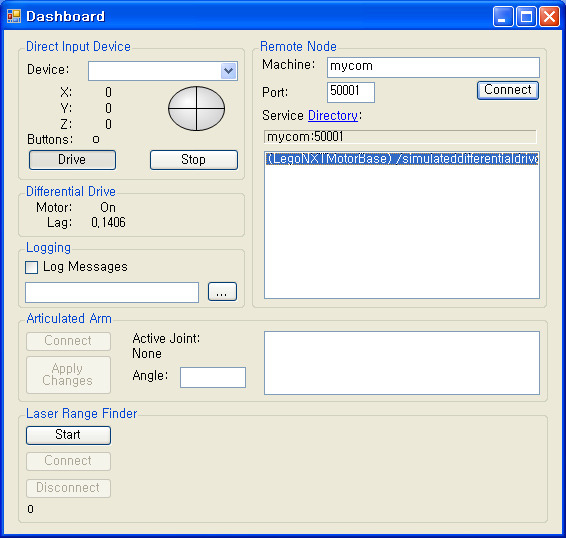Viewport: 566px width, 538px height.
Task: Click the mycom:50001 service address field
Action: (x=400, y=137)
